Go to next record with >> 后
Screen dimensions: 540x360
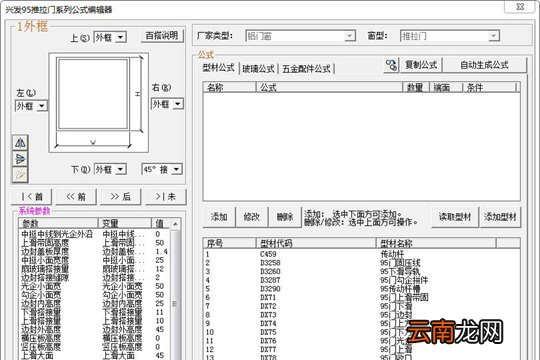(121, 197)
